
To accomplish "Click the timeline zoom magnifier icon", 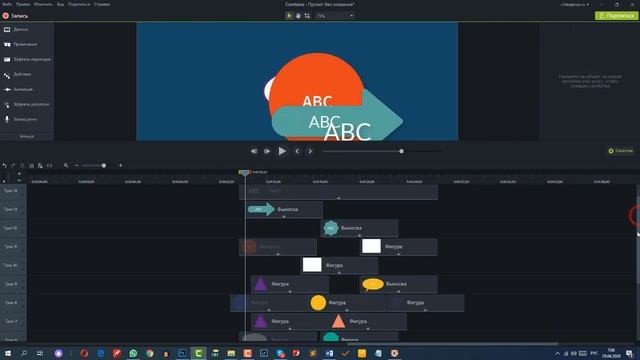I will coord(66,165).
